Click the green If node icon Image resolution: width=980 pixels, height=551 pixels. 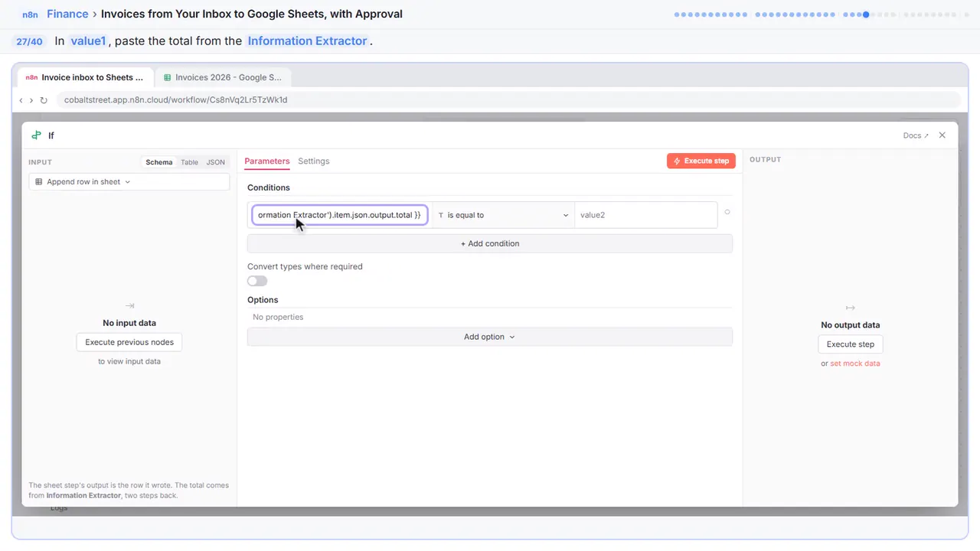point(36,135)
